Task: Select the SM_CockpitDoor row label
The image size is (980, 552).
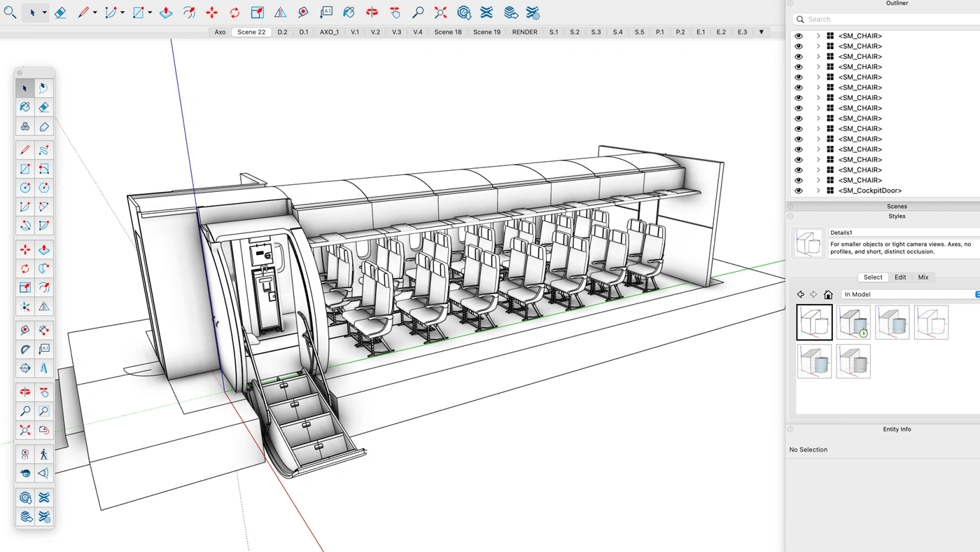Action: 870,191
